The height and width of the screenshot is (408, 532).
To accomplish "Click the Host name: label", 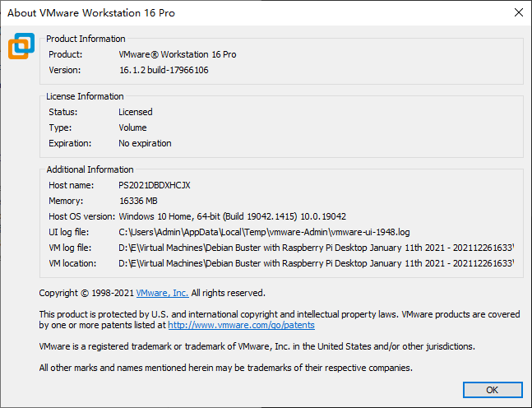I will 72,185.
